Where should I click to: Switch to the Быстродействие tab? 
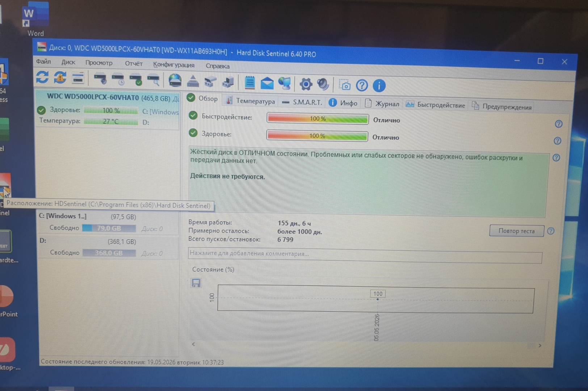[x=436, y=105]
